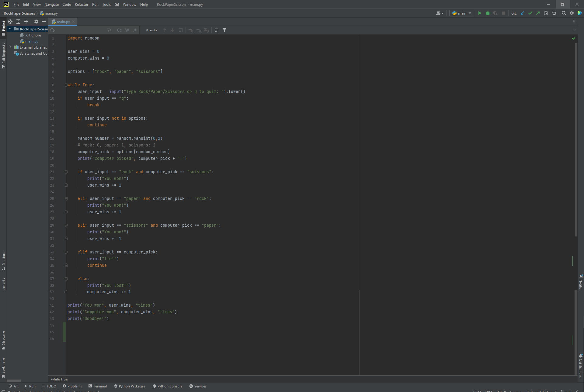Run the main configuration
This screenshot has width=584, height=392.
pos(480,13)
